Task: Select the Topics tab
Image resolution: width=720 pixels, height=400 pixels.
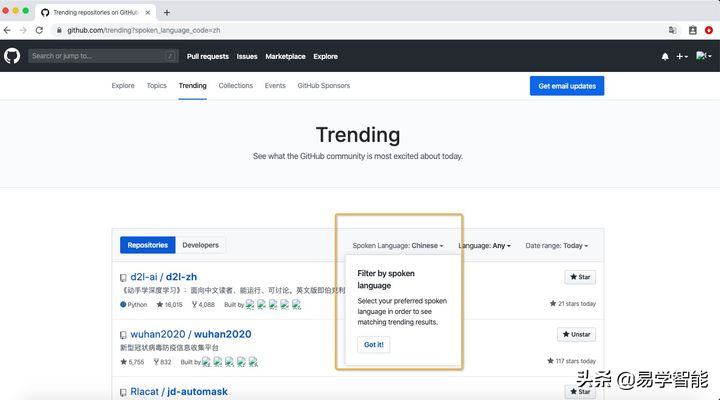Action: (157, 85)
